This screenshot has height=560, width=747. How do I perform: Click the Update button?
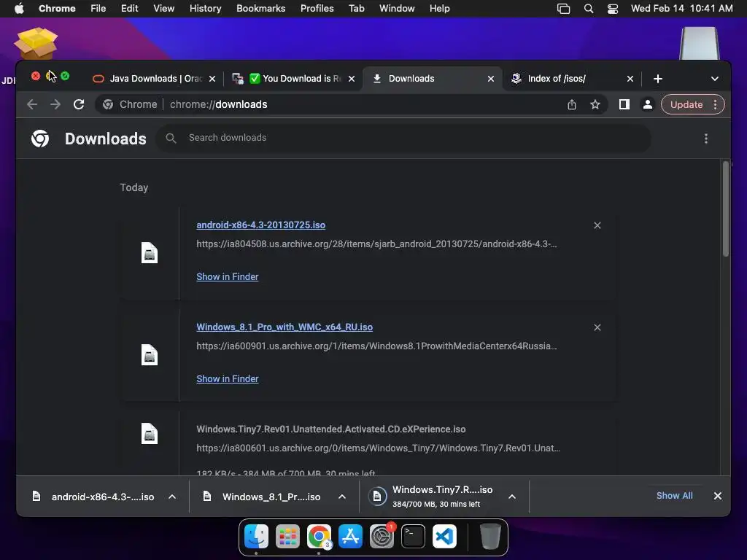[686, 104]
